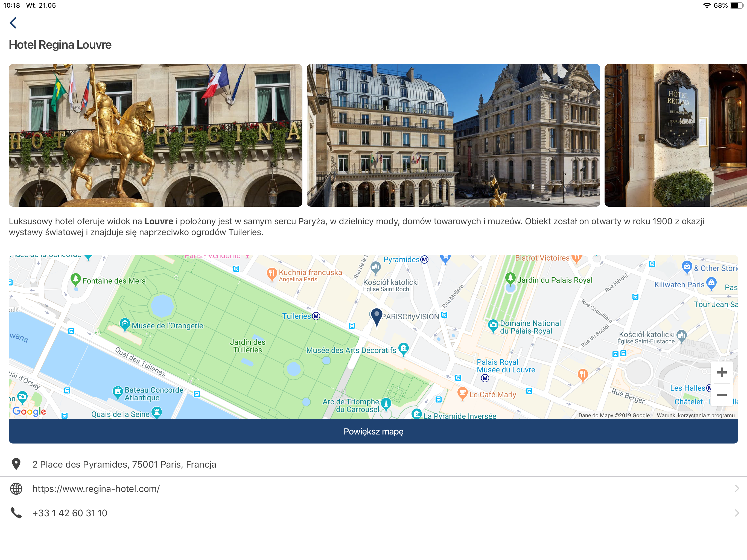
Task: Tap the Musée de l'Orangerie marker
Action: coord(125,324)
